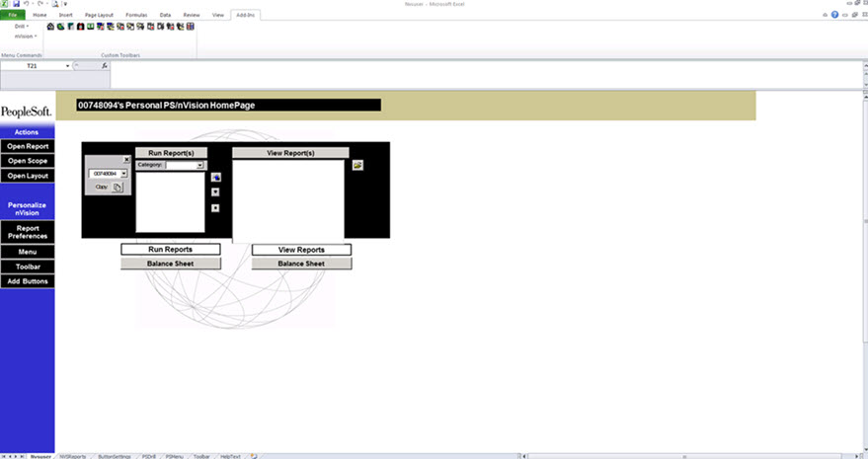Click the insert function fx icon
This screenshot has width=868, height=459.
[x=105, y=65]
